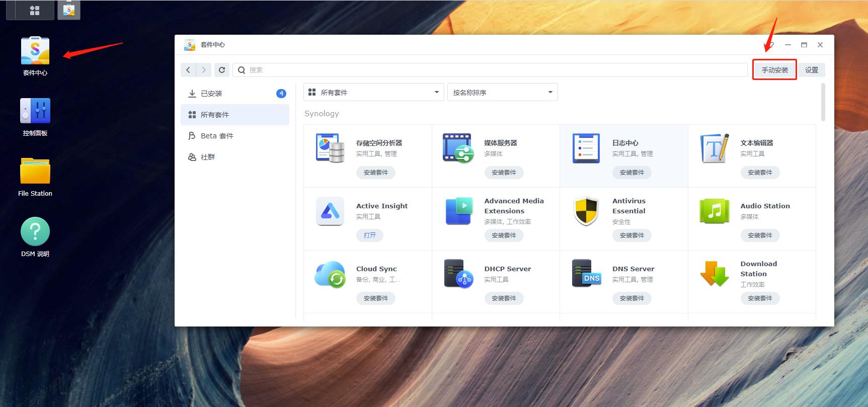Open the main menu grid icon in taskbar
The image size is (868, 407).
[x=35, y=11]
